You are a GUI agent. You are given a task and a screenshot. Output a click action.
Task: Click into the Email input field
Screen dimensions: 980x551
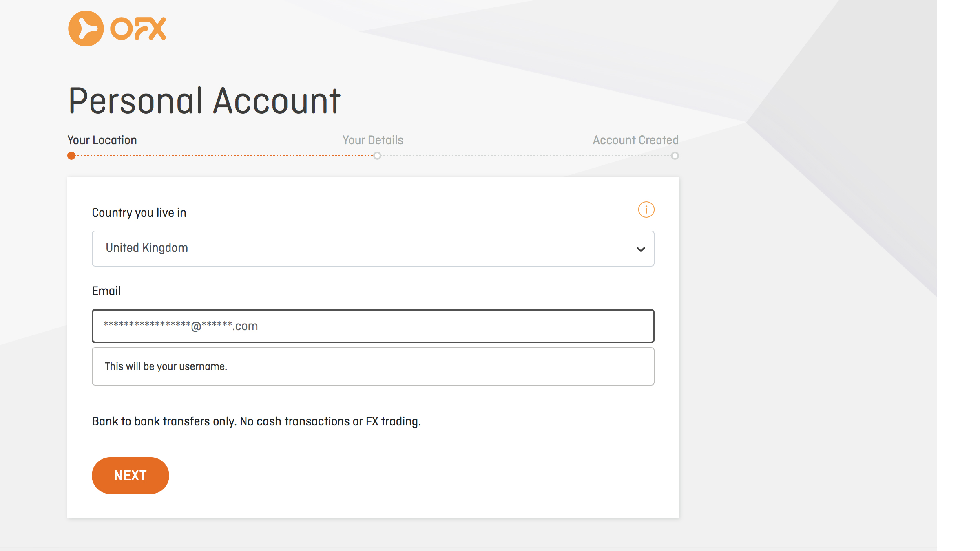tap(372, 326)
